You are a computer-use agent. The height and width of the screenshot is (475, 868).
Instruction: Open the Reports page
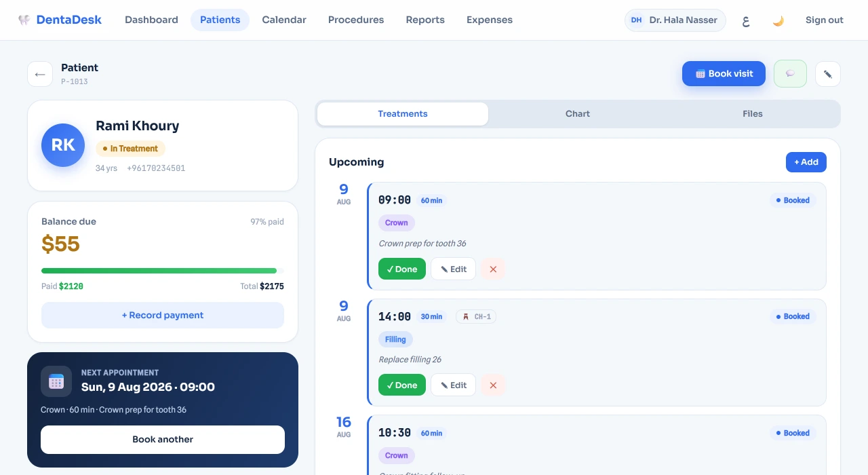[425, 20]
